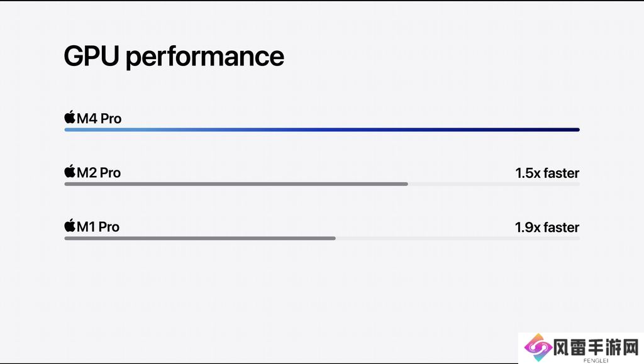Open the 风雷手游网 watermark link
Screen dimensions: 644x364
[x=596, y=346]
